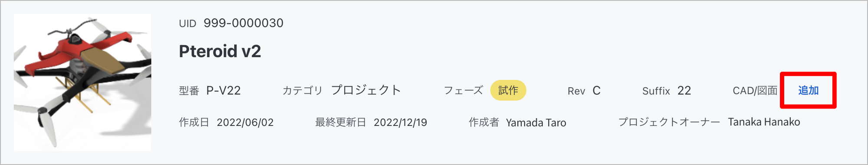Click the カテゴリ value プロジェクト
The image size is (868, 165).
366,90
